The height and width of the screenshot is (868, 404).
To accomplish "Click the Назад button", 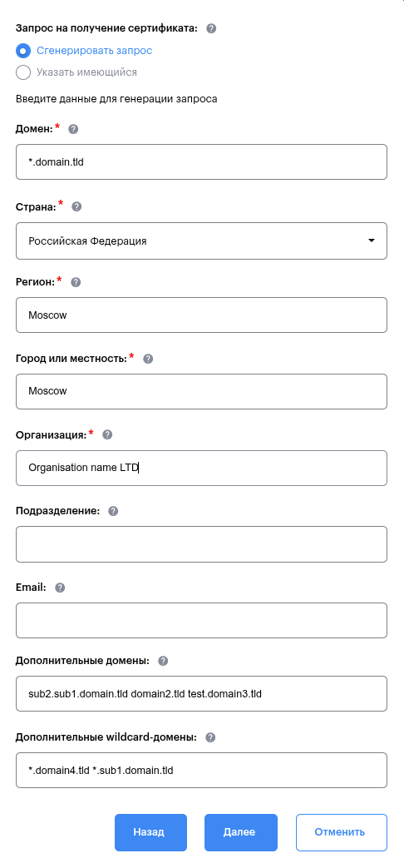I will 151,832.
